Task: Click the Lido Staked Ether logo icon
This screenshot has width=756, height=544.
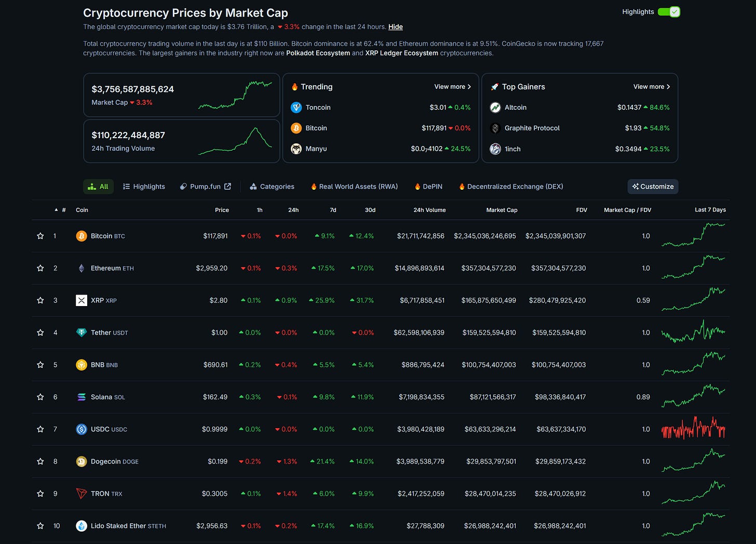Action: click(x=82, y=526)
